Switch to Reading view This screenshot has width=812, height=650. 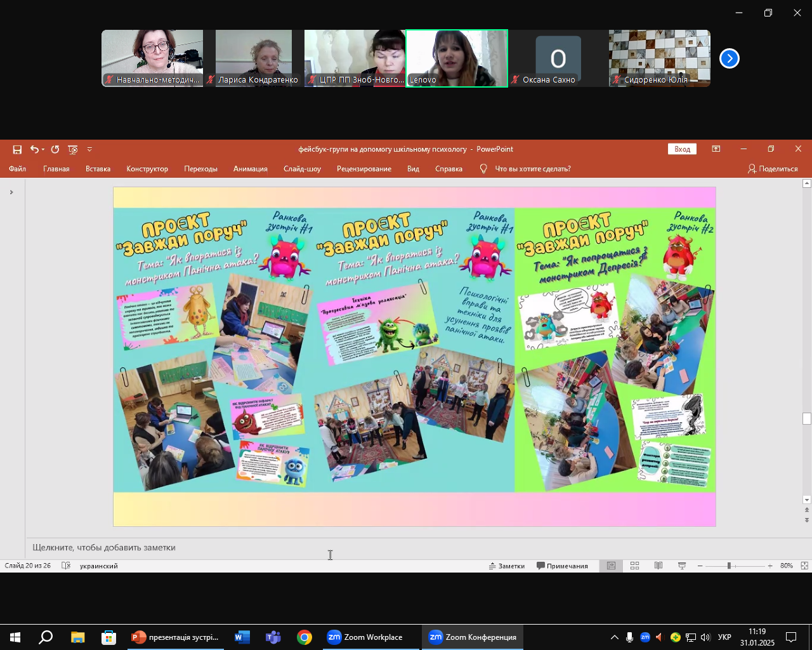pyautogui.click(x=658, y=566)
